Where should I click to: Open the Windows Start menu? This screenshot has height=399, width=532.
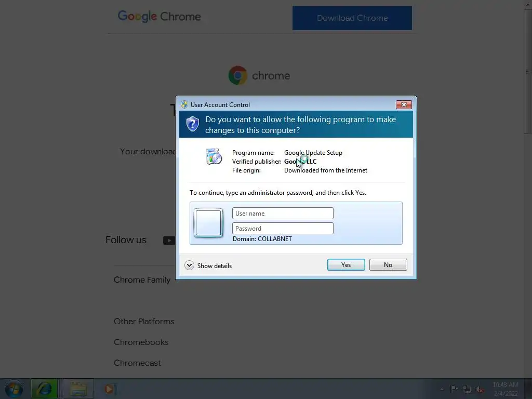(x=14, y=389)
